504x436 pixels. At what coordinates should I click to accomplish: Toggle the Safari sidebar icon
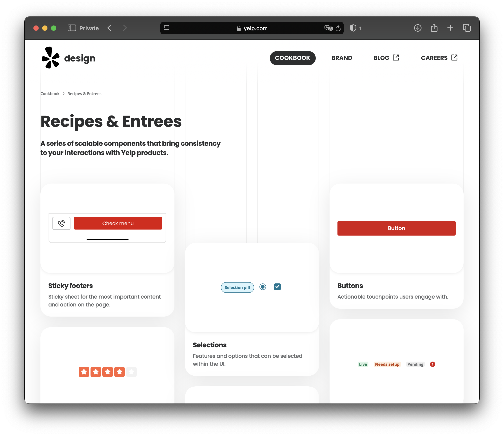[x=72, y=28]
